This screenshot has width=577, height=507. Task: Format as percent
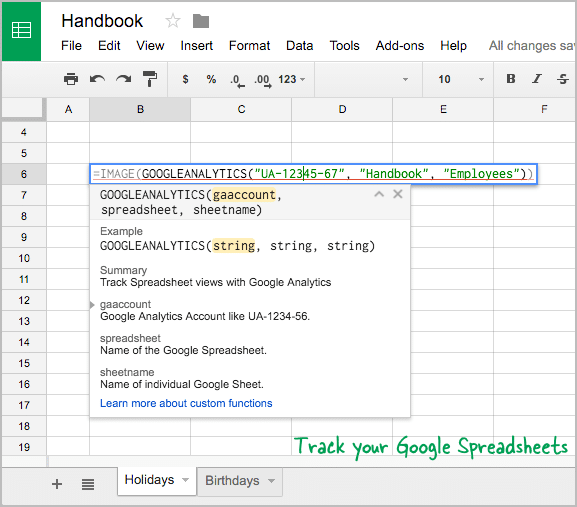click(211, 79)
